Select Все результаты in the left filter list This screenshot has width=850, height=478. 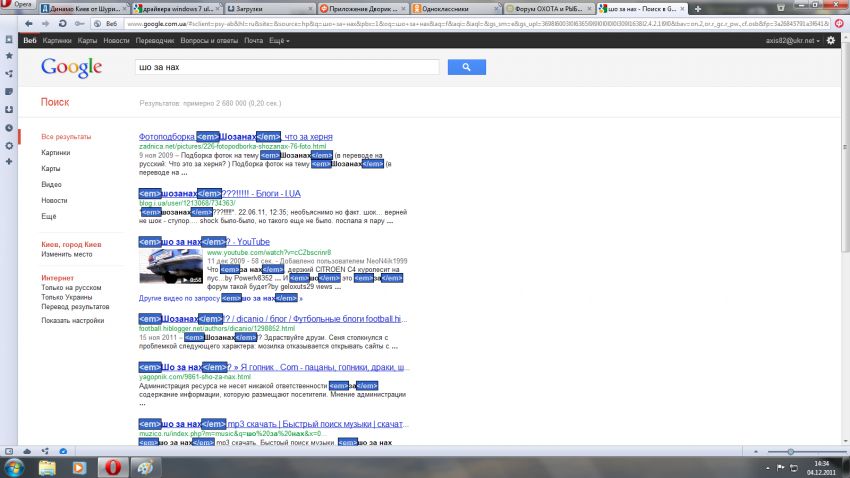(66, 137)
